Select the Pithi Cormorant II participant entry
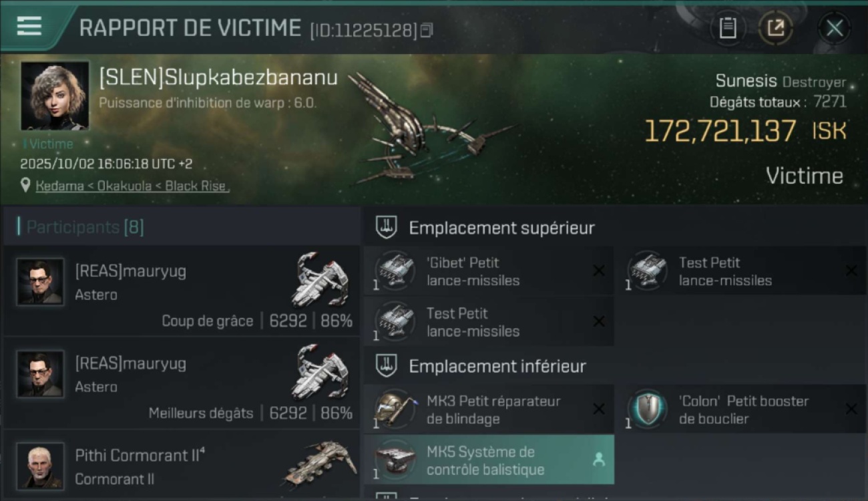The height and width of the screenshot is (501, 868). click(182, 465)
